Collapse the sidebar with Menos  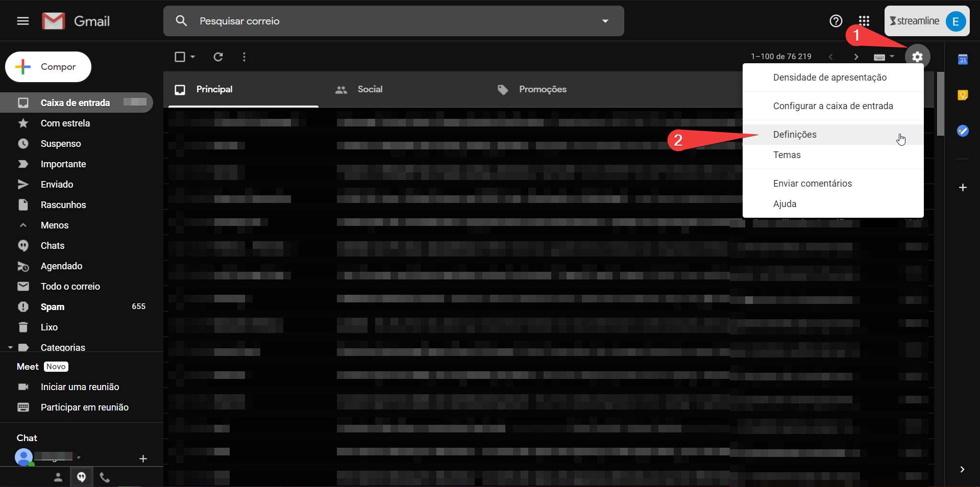[54, 225]
